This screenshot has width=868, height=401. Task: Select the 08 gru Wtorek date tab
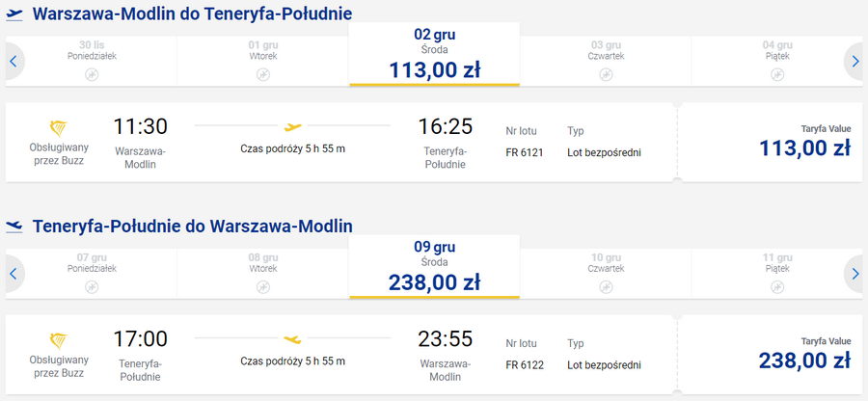(263, 274)
